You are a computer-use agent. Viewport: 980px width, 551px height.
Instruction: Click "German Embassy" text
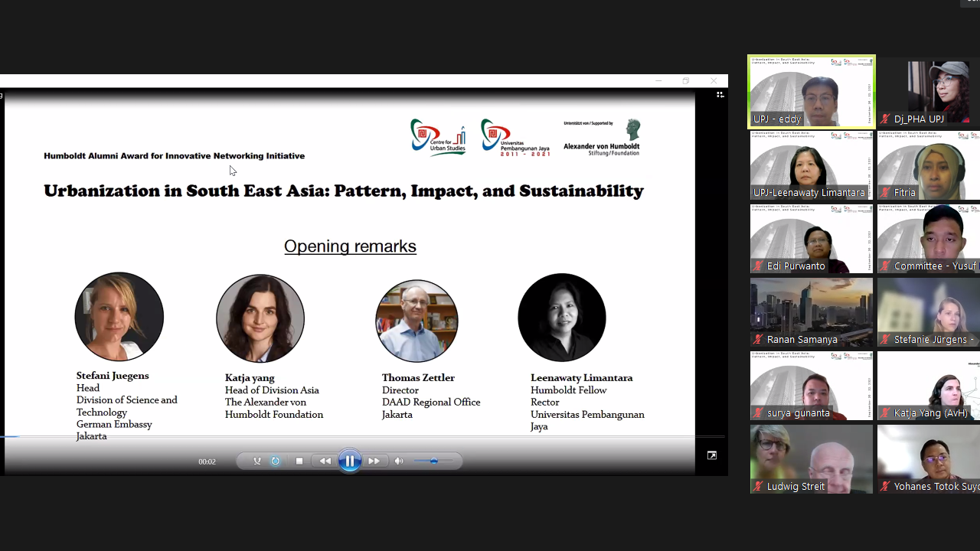click(x=114, y=424)
